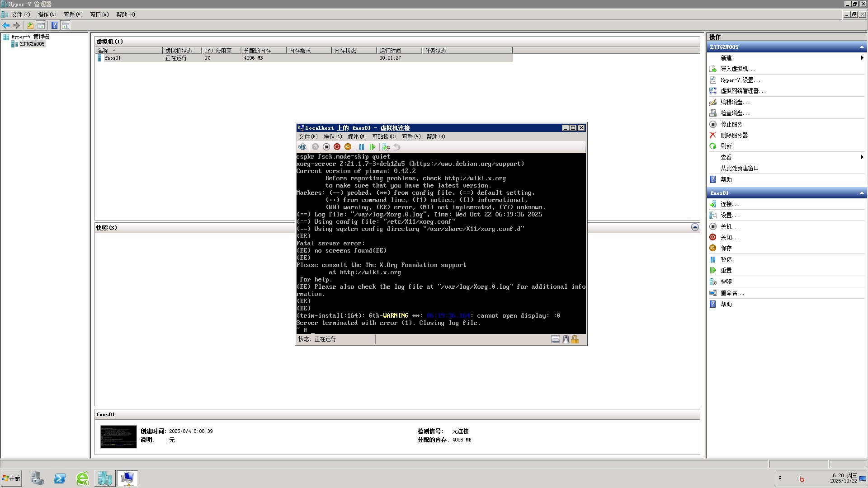Open 剪贴板(C) menu in VM window

pyautogui.click(x=384, y=136)
